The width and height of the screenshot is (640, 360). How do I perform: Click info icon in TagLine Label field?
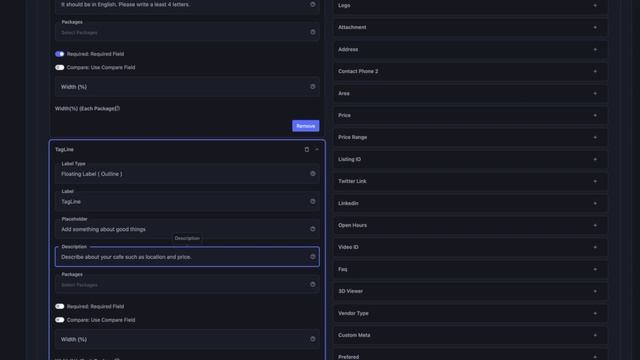(313, 201)
